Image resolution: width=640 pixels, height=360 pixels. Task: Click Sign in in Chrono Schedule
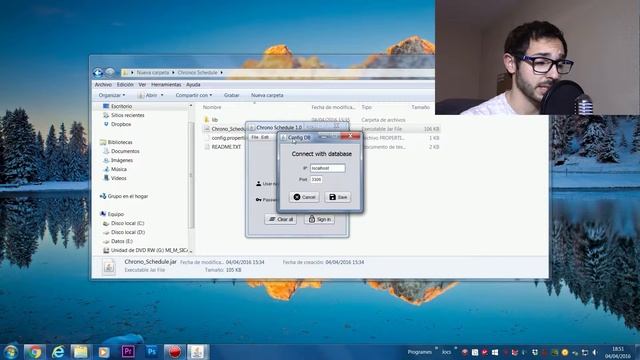(x=320, y=219)
